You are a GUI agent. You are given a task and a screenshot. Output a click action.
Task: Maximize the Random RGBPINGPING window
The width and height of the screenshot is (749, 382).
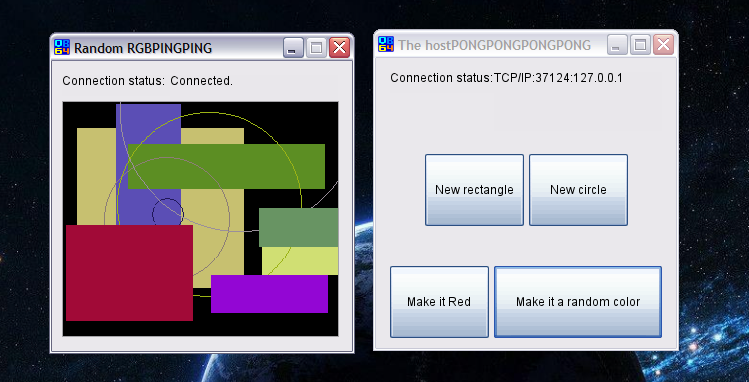click(x=316, y=48)
